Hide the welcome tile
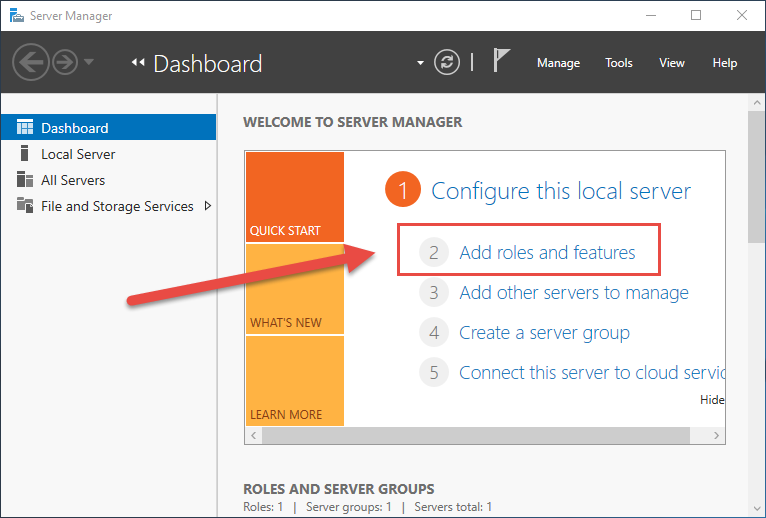766x518 pixels. point(712,400)
